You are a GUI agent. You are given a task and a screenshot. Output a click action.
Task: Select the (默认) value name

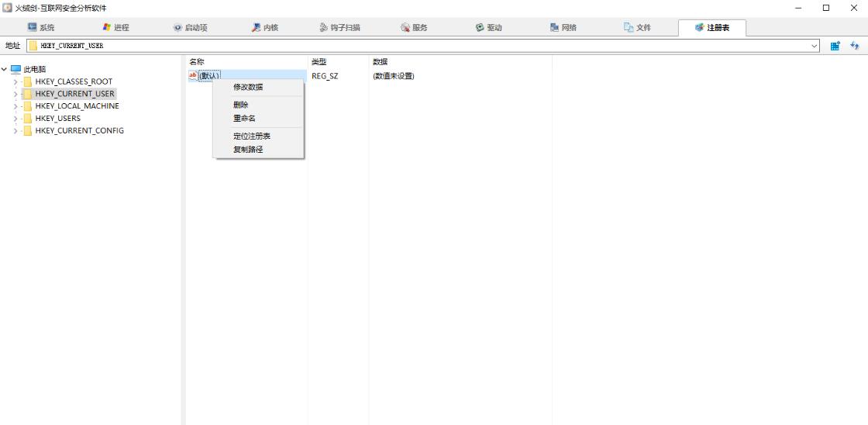(210, 76)
